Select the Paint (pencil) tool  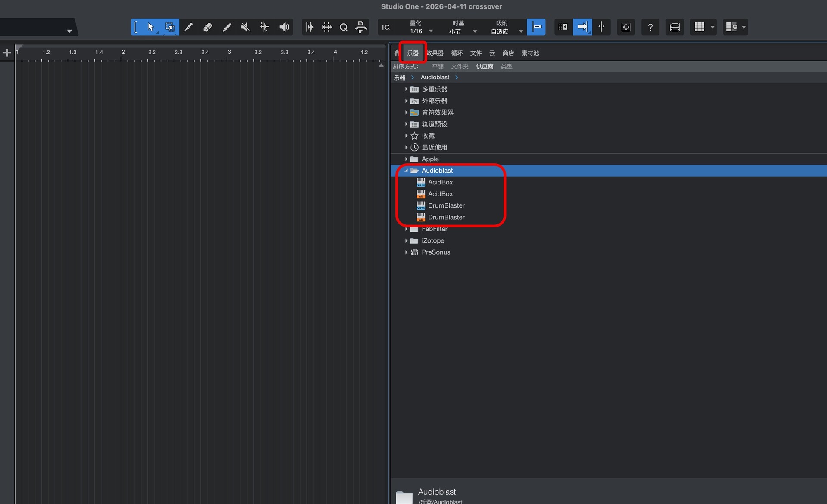(227, 27)
